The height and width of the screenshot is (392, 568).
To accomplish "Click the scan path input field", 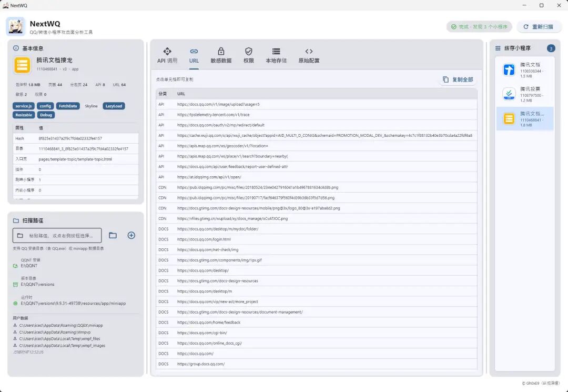I will (57, 236).
